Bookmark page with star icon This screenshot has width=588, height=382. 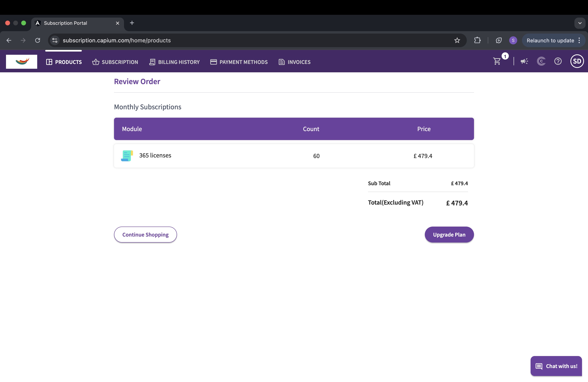tap(457, 41)
